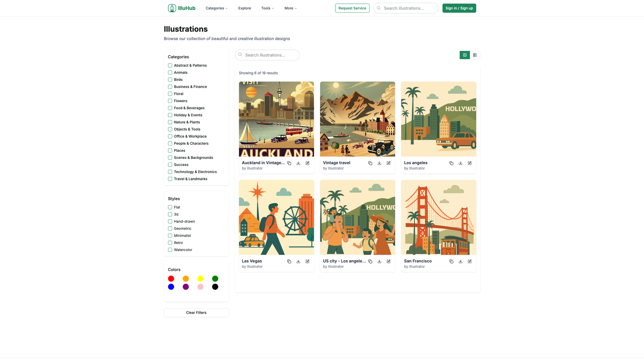Go to Sign in / Sign up
This screenshot has width=644, height=362.
coord(459,8)
